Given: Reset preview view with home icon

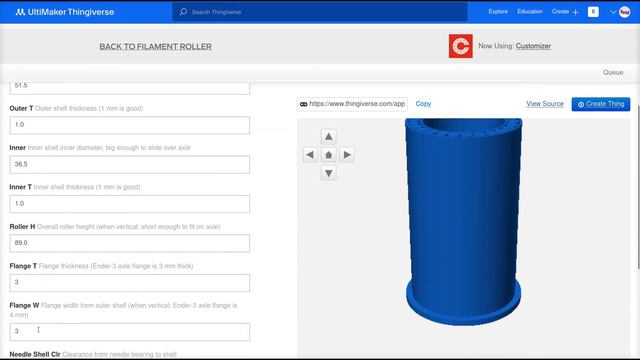Looking at the screenshot, I should coord(329,155).
